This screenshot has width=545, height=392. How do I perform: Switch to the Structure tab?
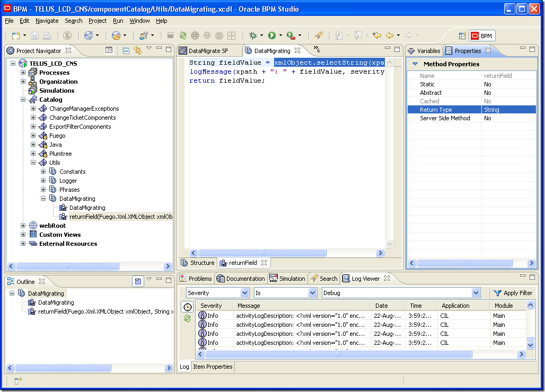[x=198, y=263]
